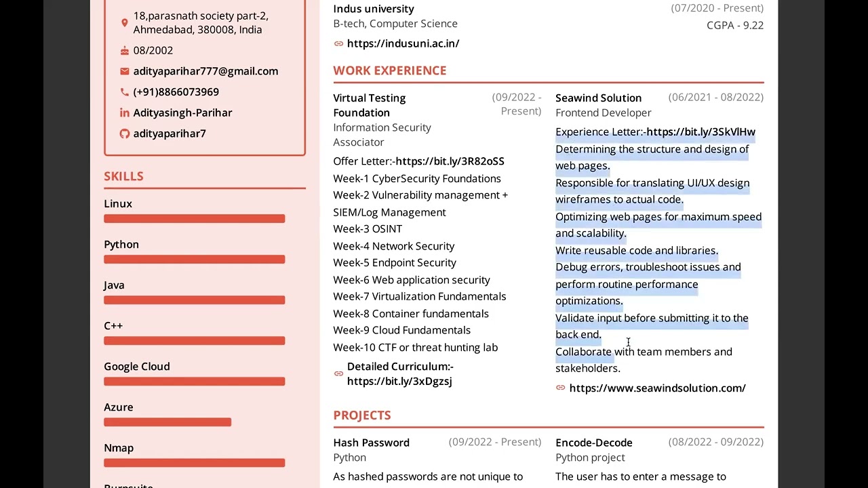Open the Offer Letter bit.ly/3R82oSS link

(x=450, y=161)
